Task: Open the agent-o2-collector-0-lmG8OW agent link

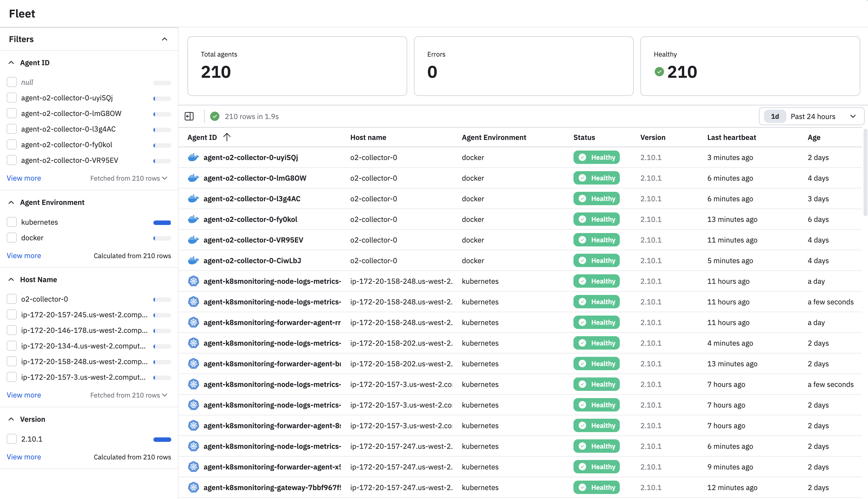Action: coord(255,178)
